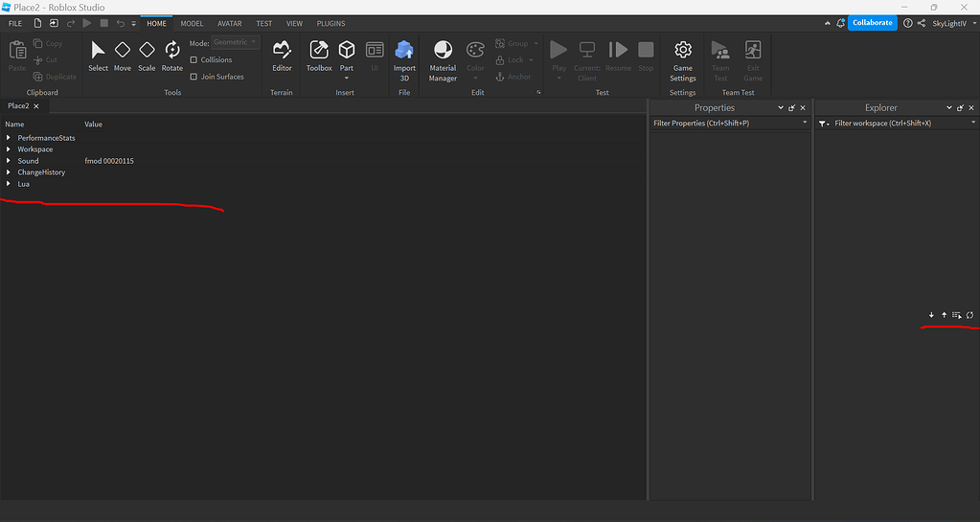Open the FILE menu
Viewport: 980px width, 522px height.
pyautogui.click(x=15, y=23)
